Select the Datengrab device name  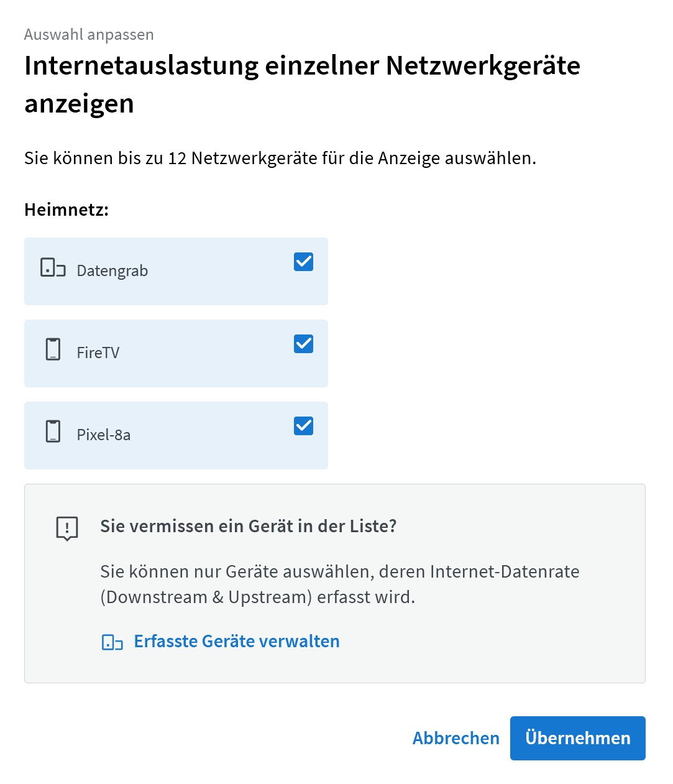[x=112, y=271]
